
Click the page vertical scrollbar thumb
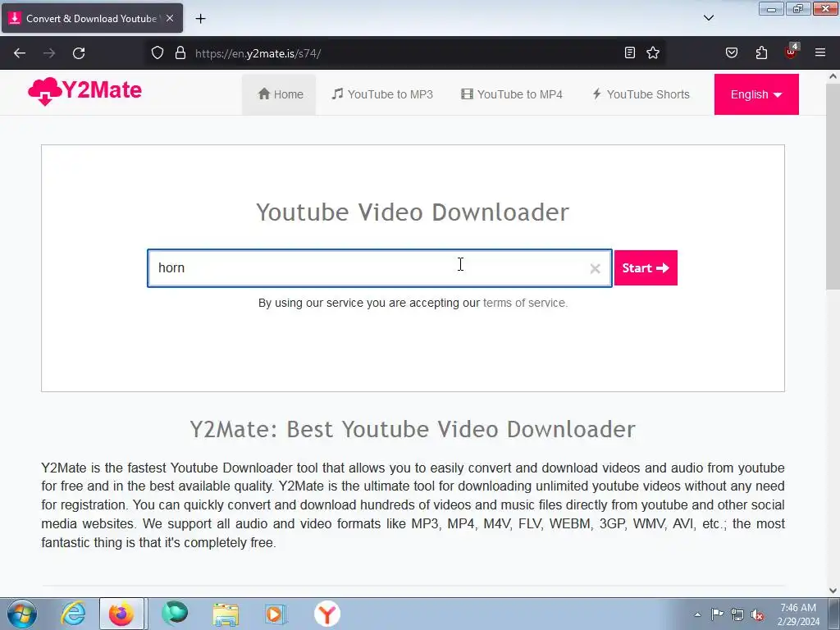pos(833,186)
